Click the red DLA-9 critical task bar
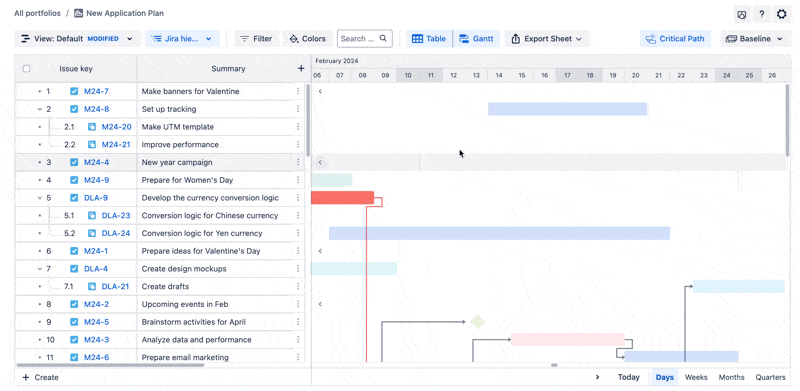Image resolution: width=800 pixels, height=391 pixels. 342,198
